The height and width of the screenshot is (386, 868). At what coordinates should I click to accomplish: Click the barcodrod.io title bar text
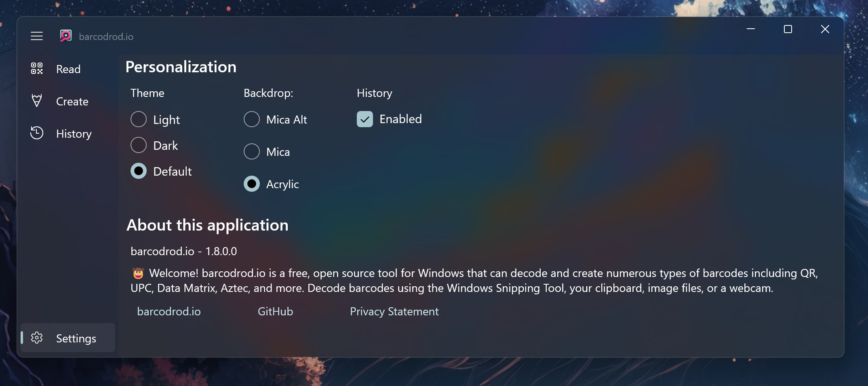106,36
